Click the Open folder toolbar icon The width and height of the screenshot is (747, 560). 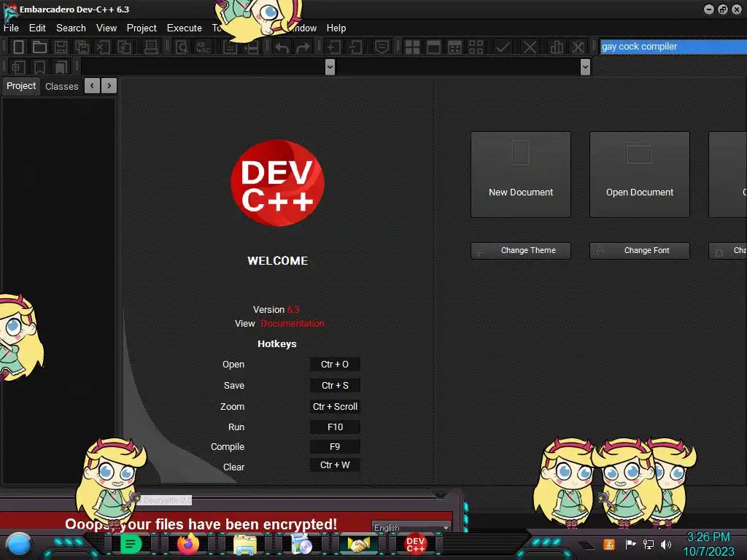point(39,47)
